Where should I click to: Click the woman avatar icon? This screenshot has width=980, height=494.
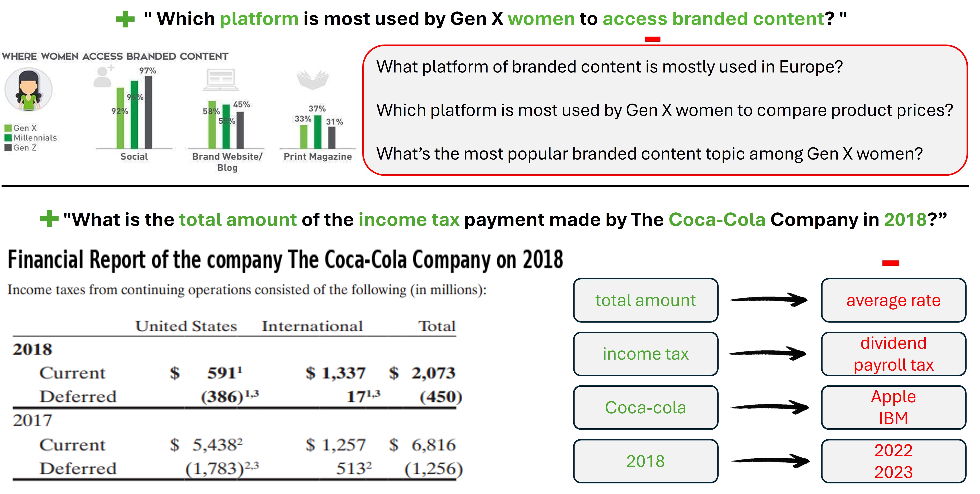[x=28, y=90]
